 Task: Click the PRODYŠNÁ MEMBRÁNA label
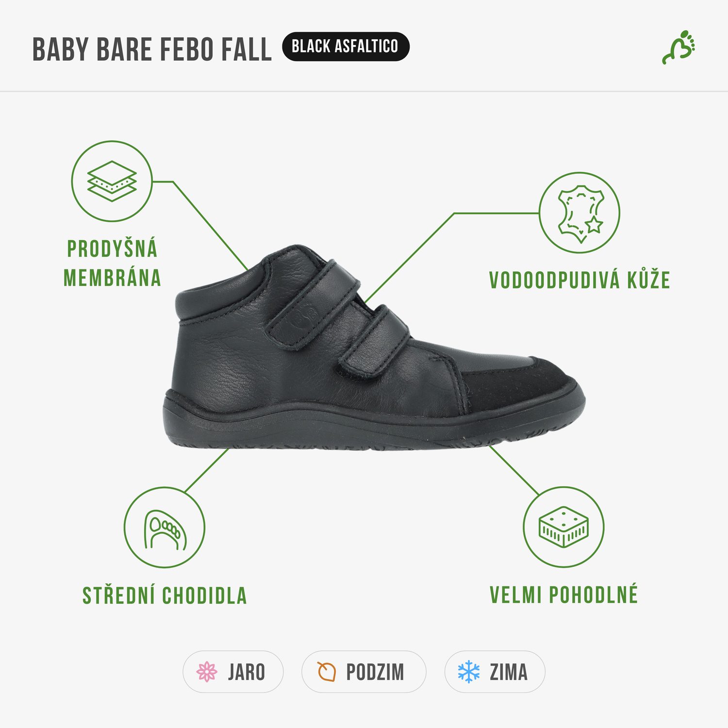tap(112, 264)
